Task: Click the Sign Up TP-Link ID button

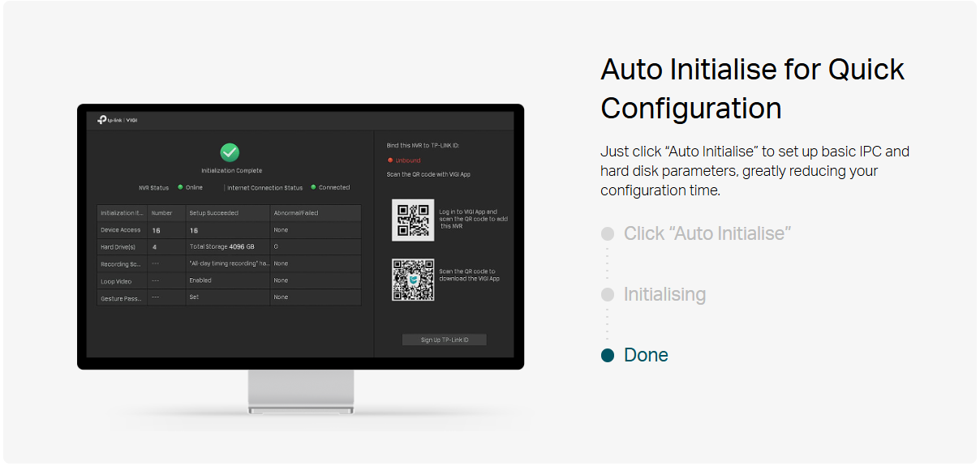Action: pos(445,340)
